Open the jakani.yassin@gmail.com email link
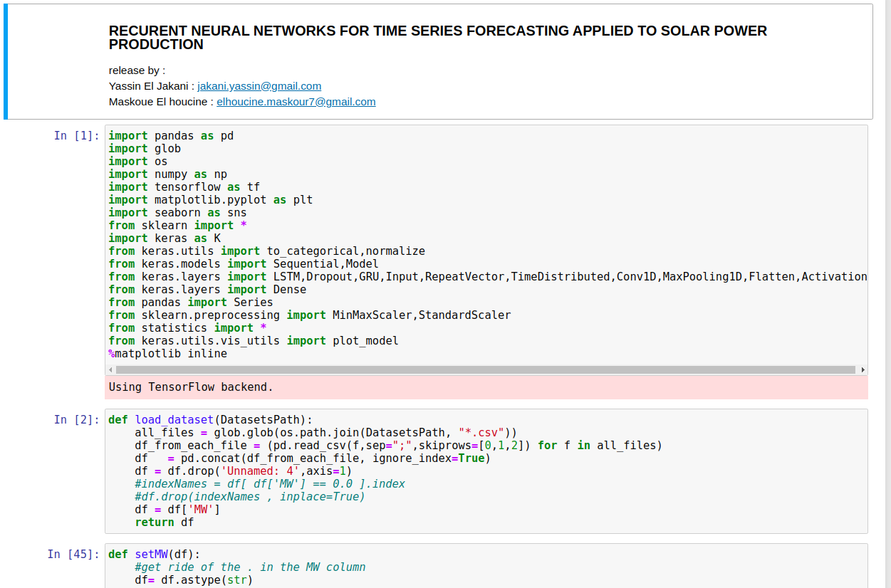 [259, 86]
